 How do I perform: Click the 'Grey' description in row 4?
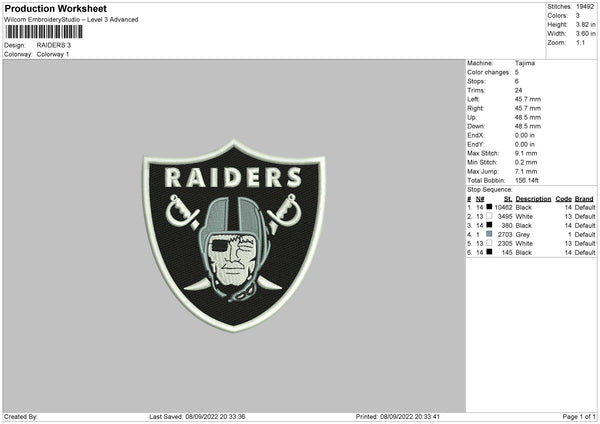point(522,235)
